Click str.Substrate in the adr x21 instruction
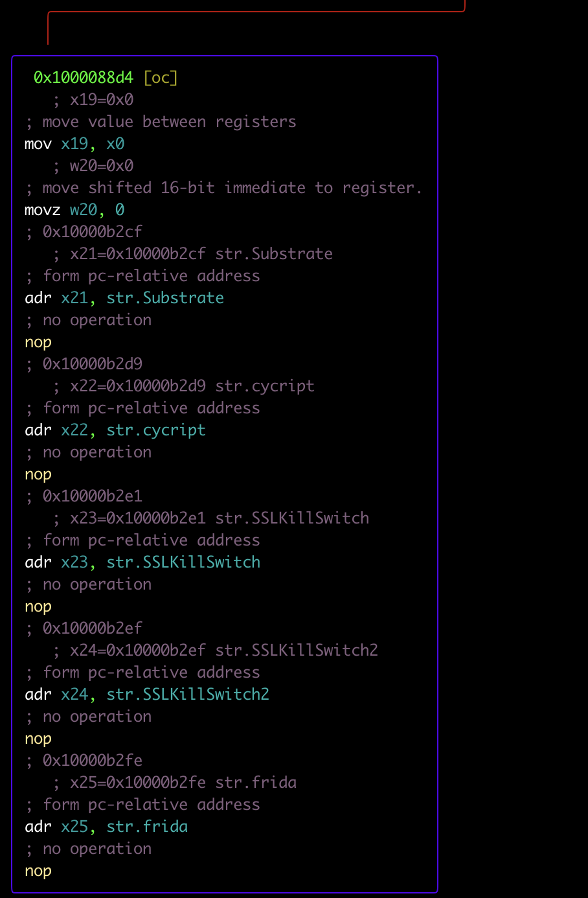588x898 pixels. coord(165,298)
